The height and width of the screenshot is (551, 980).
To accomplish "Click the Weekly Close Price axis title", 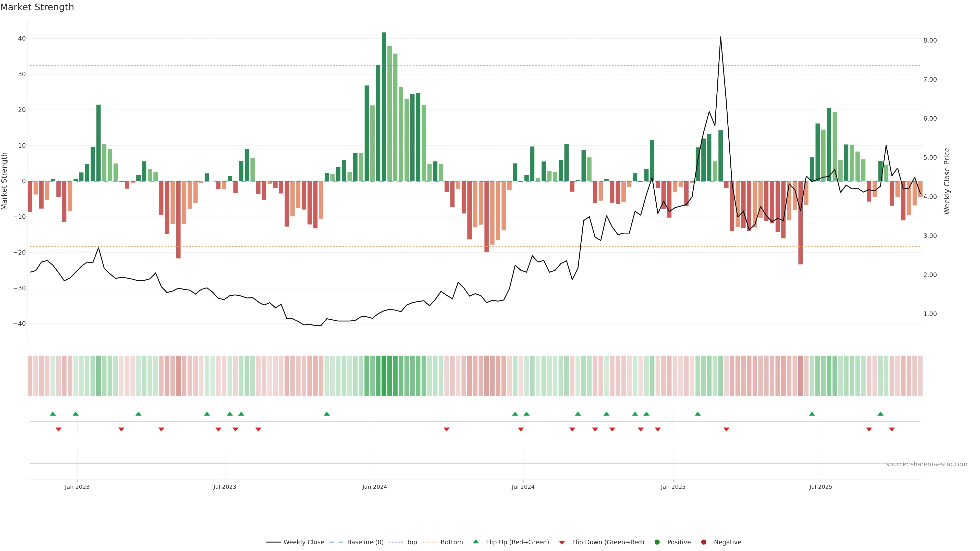I will click(x=947, y=181).
